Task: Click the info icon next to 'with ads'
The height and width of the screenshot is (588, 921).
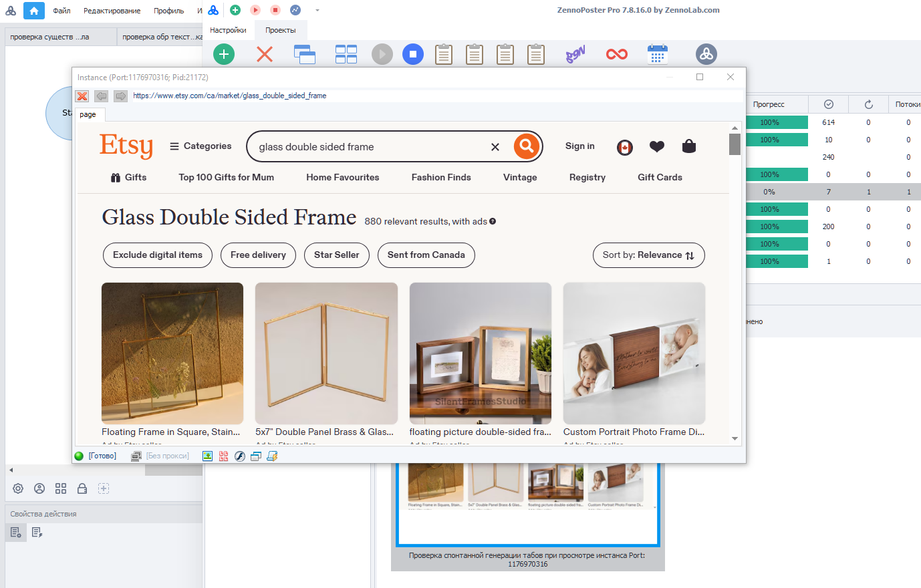Action: 493,221
